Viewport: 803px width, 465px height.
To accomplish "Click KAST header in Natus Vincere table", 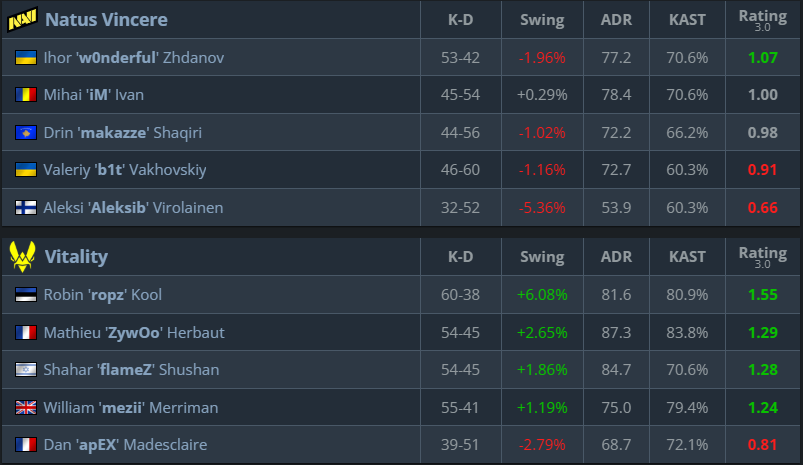I will 687,19.
